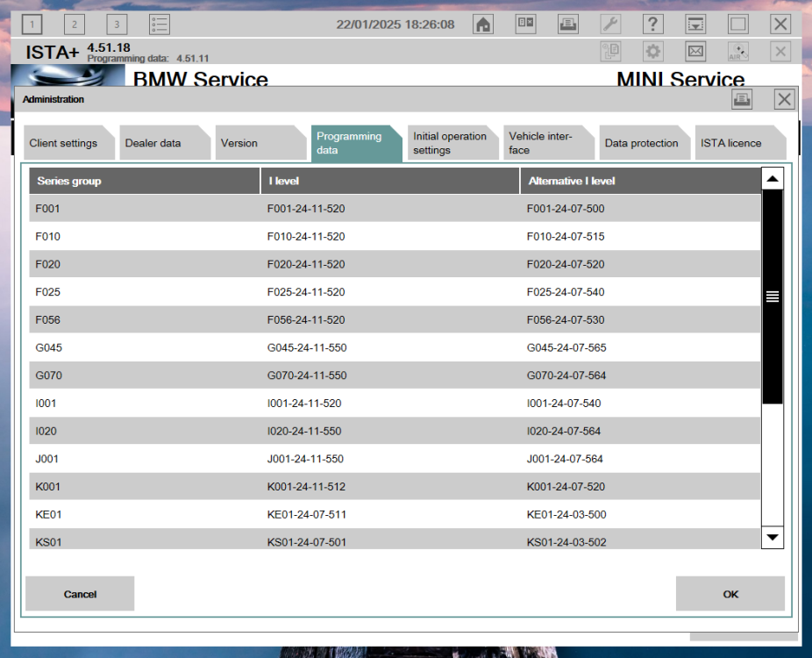Screen dimensions: 812x658
Task: Close the ISTA+ main window
Action: point(780,25)
